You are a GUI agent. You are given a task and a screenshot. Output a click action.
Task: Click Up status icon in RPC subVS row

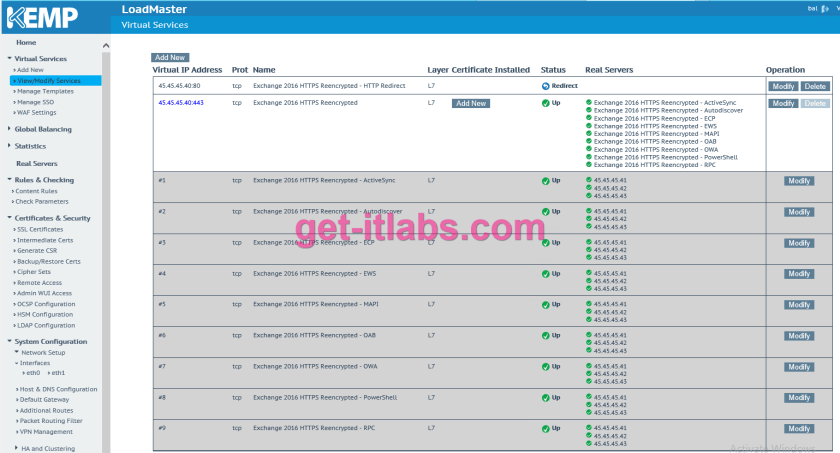[x=545, y=429]
